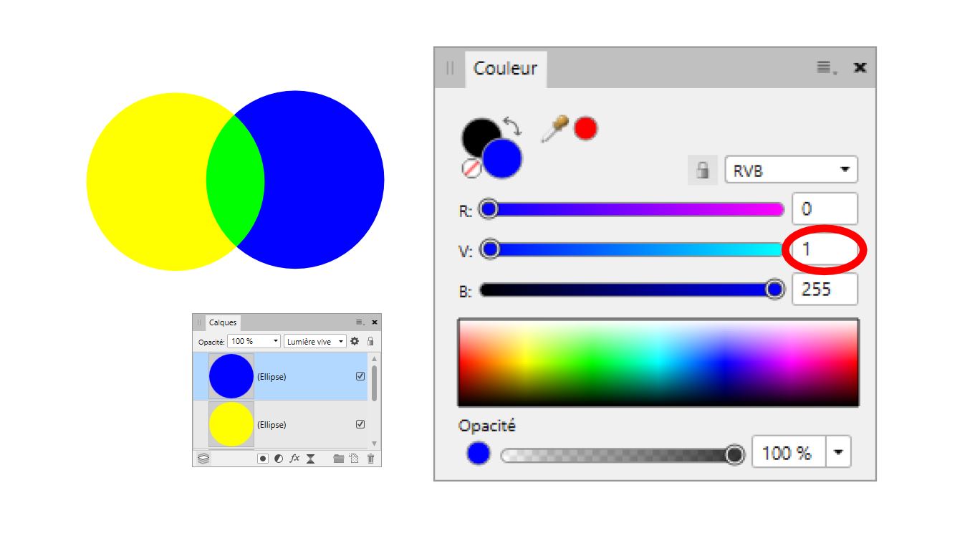Click the Calques vertical scrollbar thumb

click(374, 383)
